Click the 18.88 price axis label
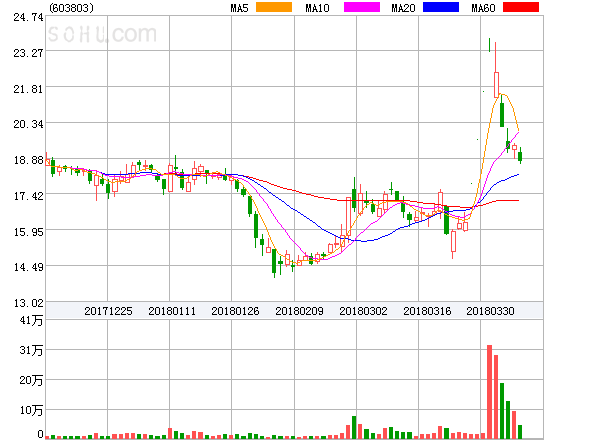Image resolution: width=600 pixels, height=440 pixels. pos(28,160)
